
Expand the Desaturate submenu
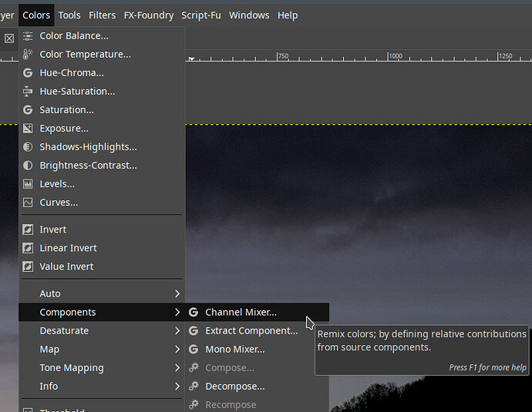tap(177, 331)
